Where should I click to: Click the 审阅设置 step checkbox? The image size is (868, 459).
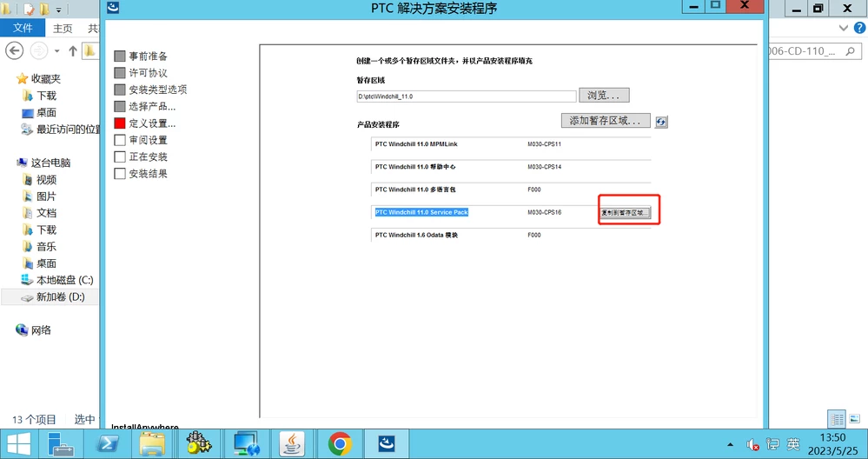pos(120,140)
